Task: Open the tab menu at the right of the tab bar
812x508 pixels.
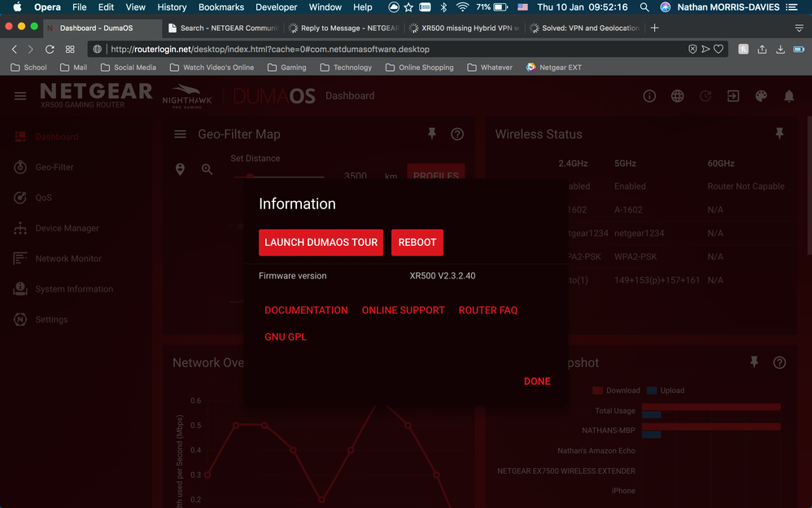Action: point(798,26)
